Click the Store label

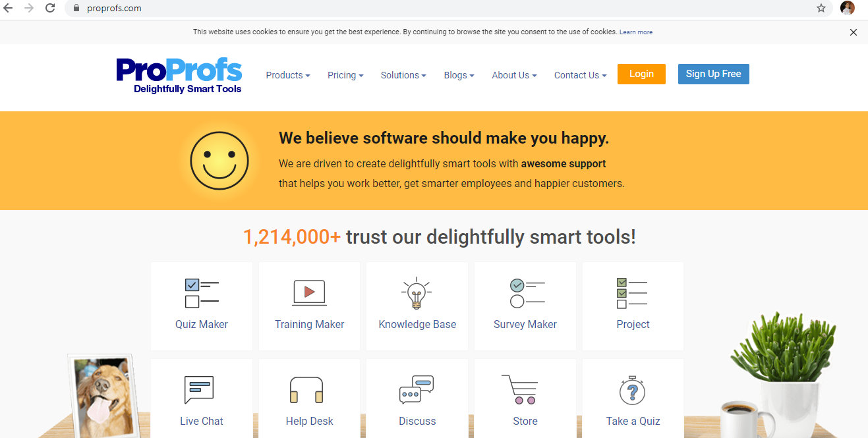pyautogui.click(x=525, y=421)
